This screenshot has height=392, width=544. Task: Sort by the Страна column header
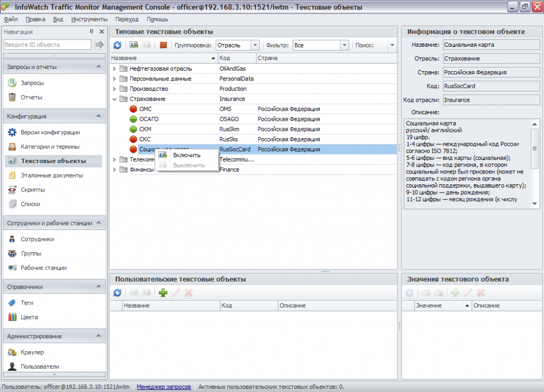point(326,58)
